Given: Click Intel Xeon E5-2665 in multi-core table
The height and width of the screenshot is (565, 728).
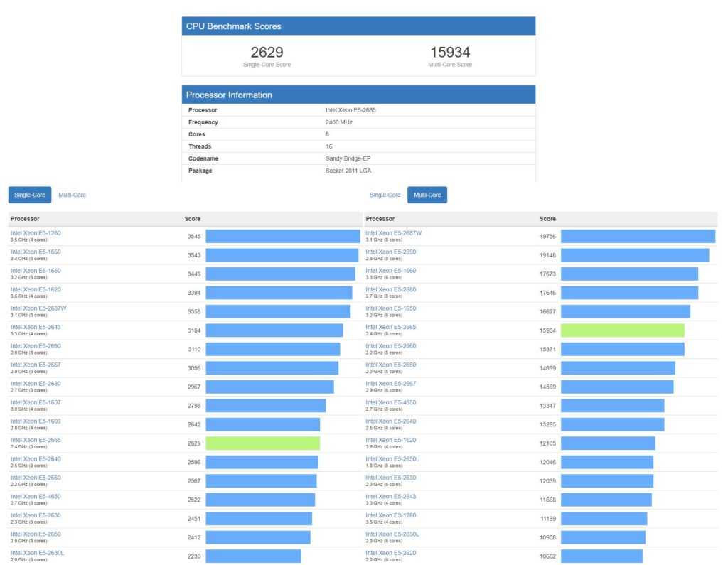Looking at the screenshot, I should pyautogui.click(x=391, y=327).
